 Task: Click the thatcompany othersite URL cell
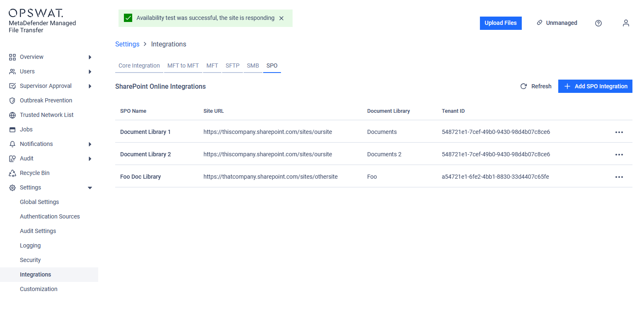click(x=271, y=177)
